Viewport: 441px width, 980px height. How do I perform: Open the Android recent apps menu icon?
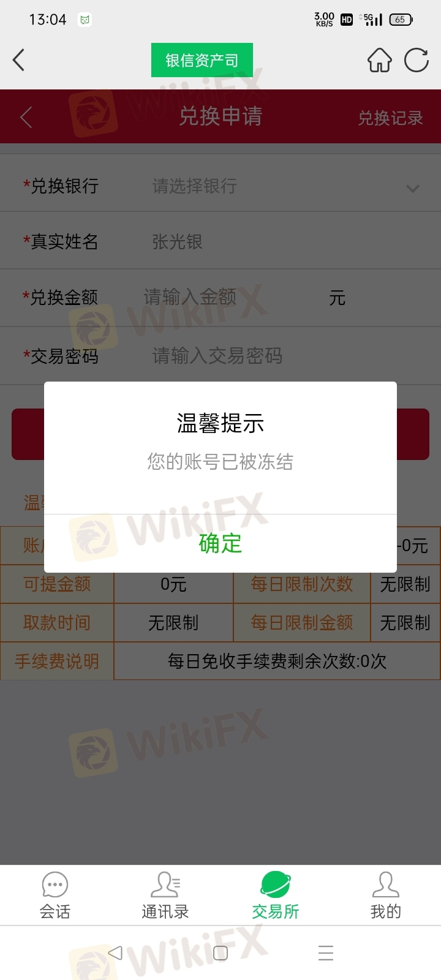pyautogui.click(x=326, y=952)
